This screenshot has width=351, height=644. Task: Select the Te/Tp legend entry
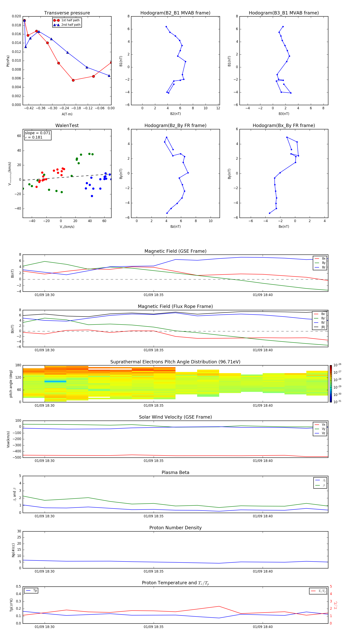coord(318,591)
